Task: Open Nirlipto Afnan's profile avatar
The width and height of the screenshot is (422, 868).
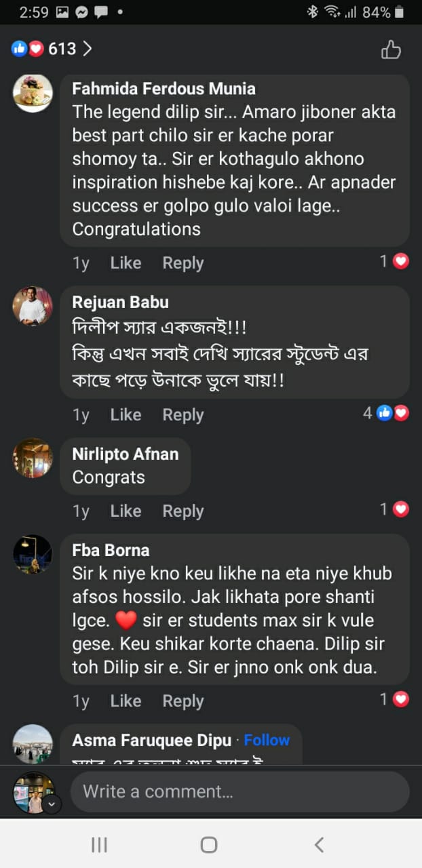Action: click(x=33, y=458)
